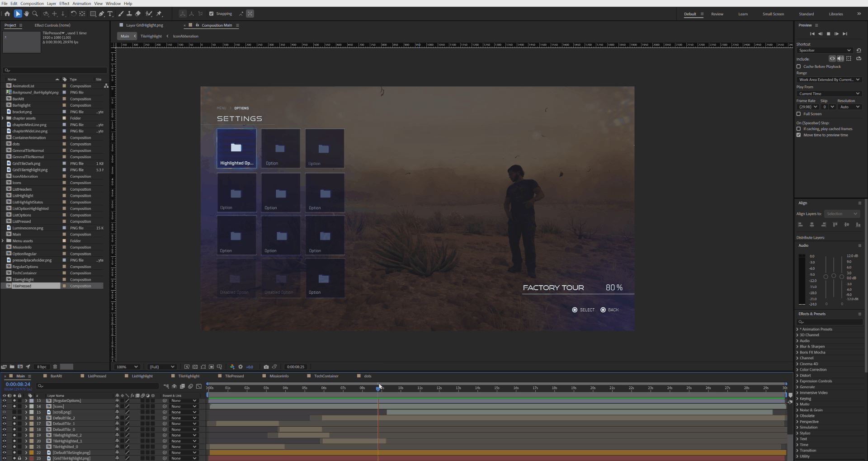This screenshot has width=868, height=461.
Task: Open the graph editor icon in timeline
Action: pyautogui.click(x=198, y=386)
